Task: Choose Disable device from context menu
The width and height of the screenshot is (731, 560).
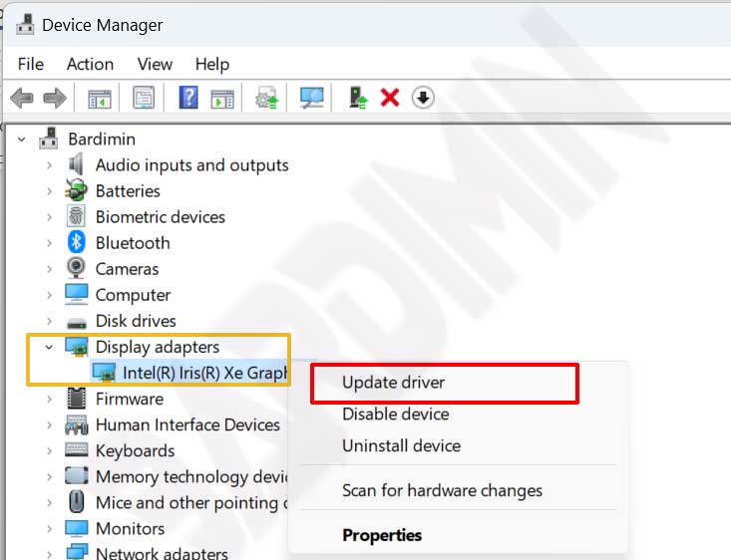Action: pos(395,415)
